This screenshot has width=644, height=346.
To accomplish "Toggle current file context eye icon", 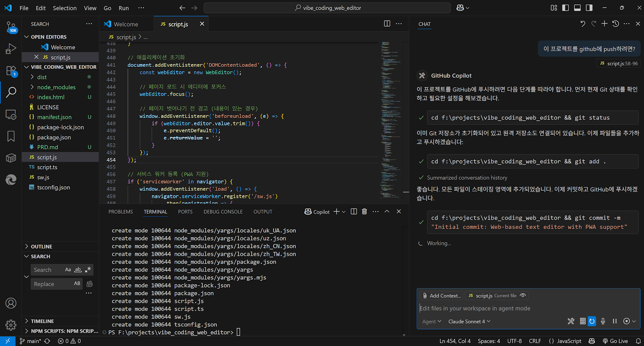I will point(523,295).
